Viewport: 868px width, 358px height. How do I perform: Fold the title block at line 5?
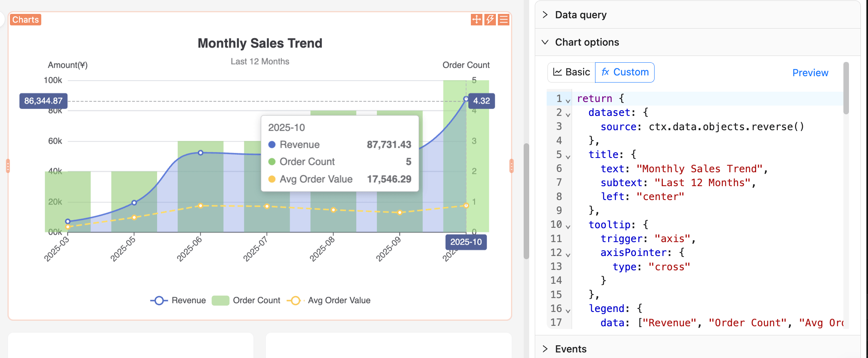coord(568,157)
